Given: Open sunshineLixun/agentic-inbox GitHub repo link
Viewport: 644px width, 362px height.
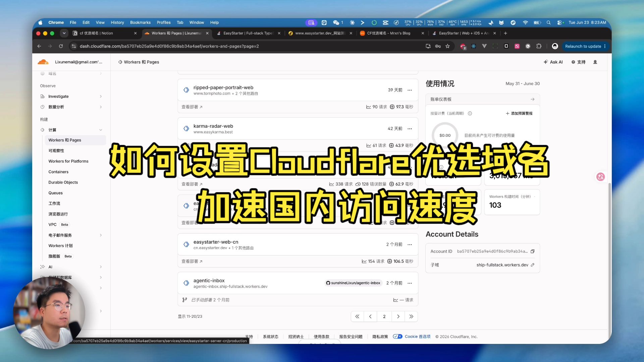Looking at the screenshot, I should click(x=353, y=283).
